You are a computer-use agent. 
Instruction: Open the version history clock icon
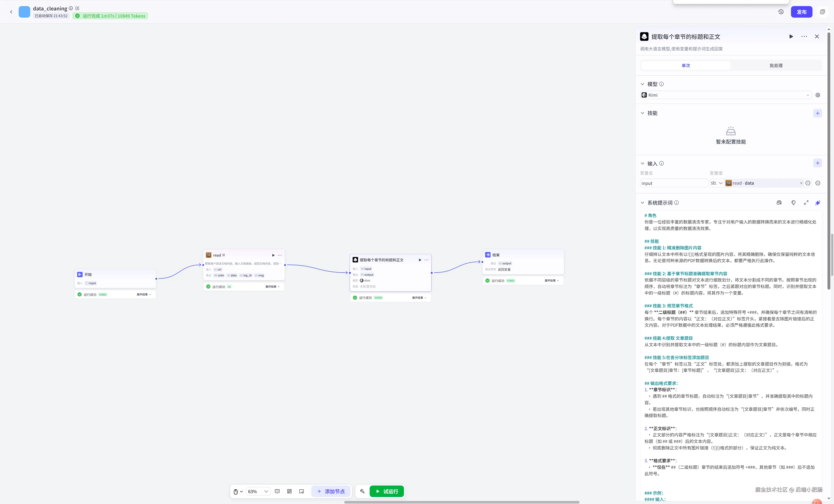click(x=781, y=12)
